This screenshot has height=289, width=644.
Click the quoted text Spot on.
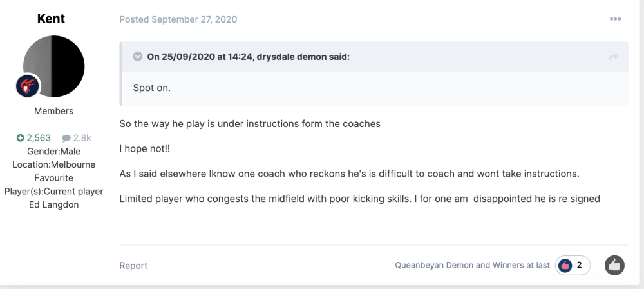[x=151, y=88]
